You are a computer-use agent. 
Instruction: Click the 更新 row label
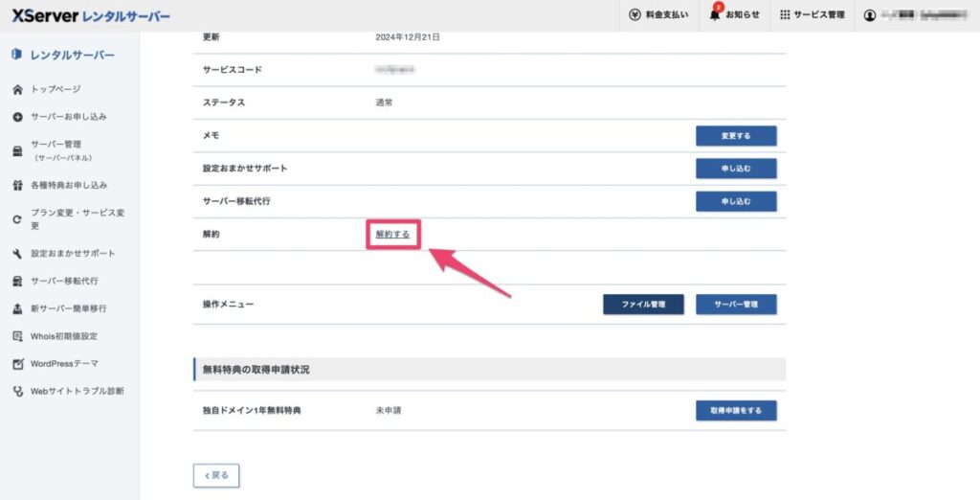212,37
